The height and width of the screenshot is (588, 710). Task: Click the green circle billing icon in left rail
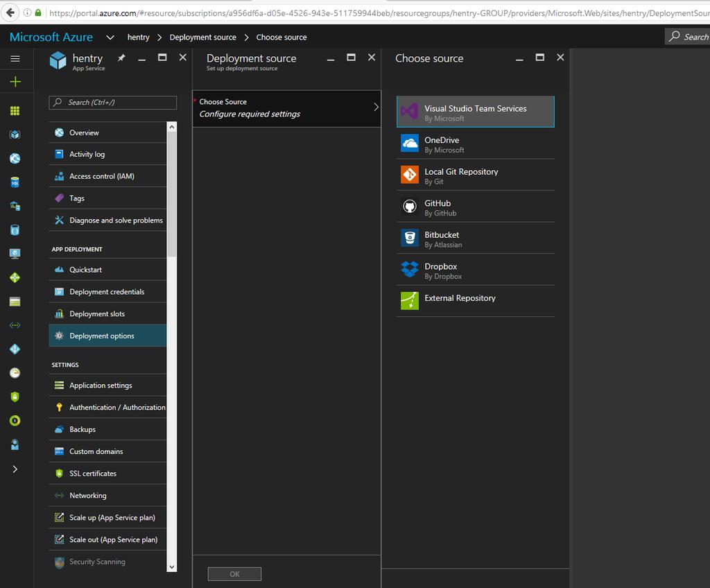coord(15,420)
